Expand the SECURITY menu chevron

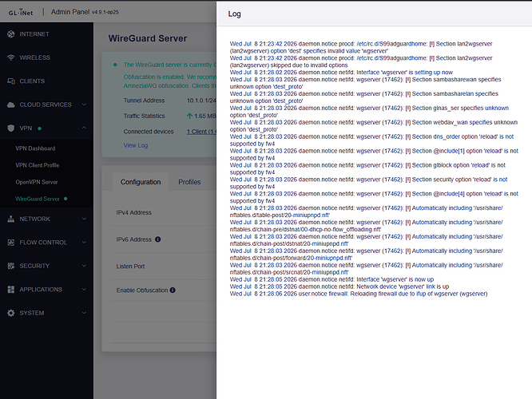coord(84,266)
